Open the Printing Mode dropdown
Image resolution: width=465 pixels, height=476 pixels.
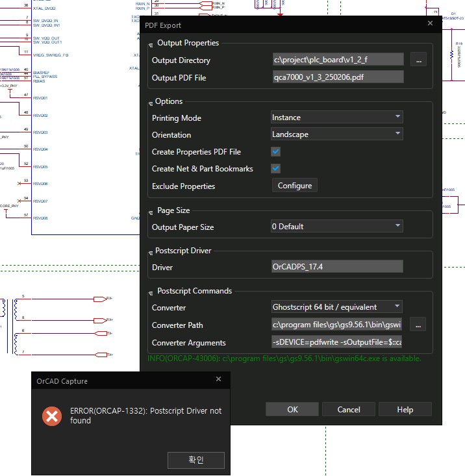pos(336,117)
